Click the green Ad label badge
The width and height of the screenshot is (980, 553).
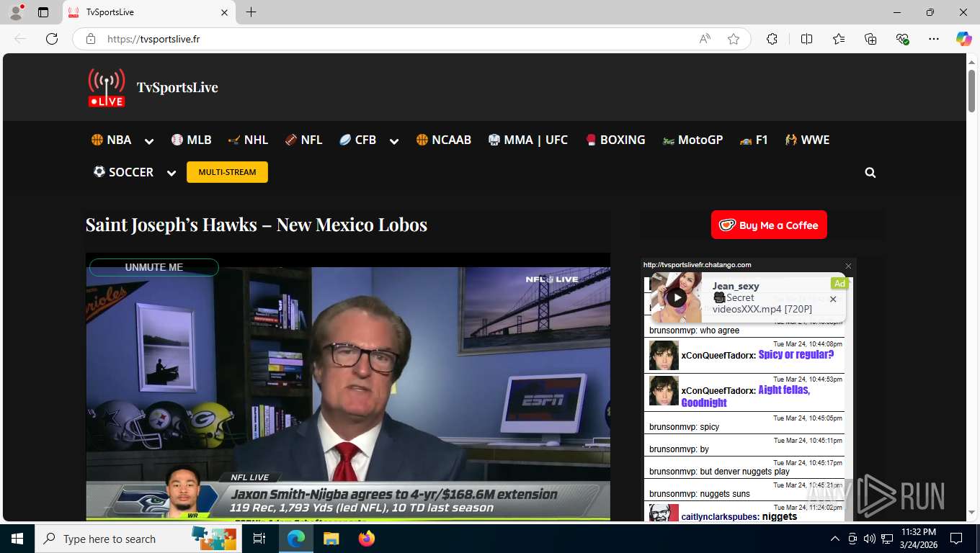[x=839, y=284]
